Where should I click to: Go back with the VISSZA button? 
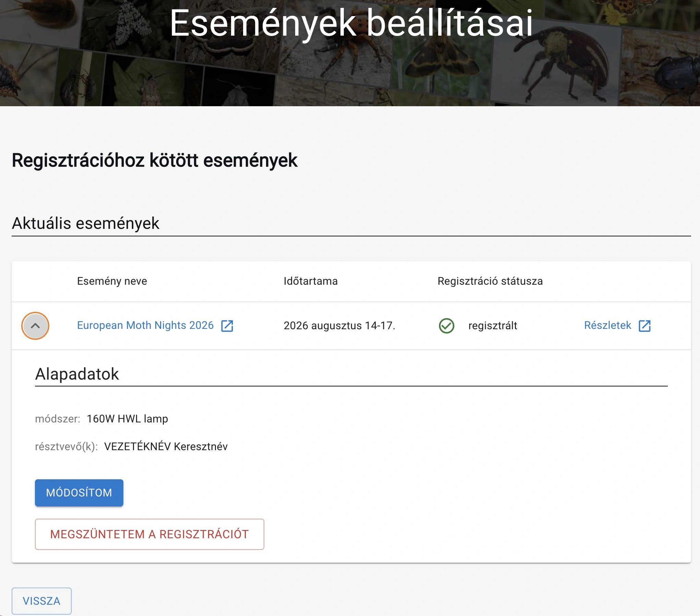click(41, 601)
